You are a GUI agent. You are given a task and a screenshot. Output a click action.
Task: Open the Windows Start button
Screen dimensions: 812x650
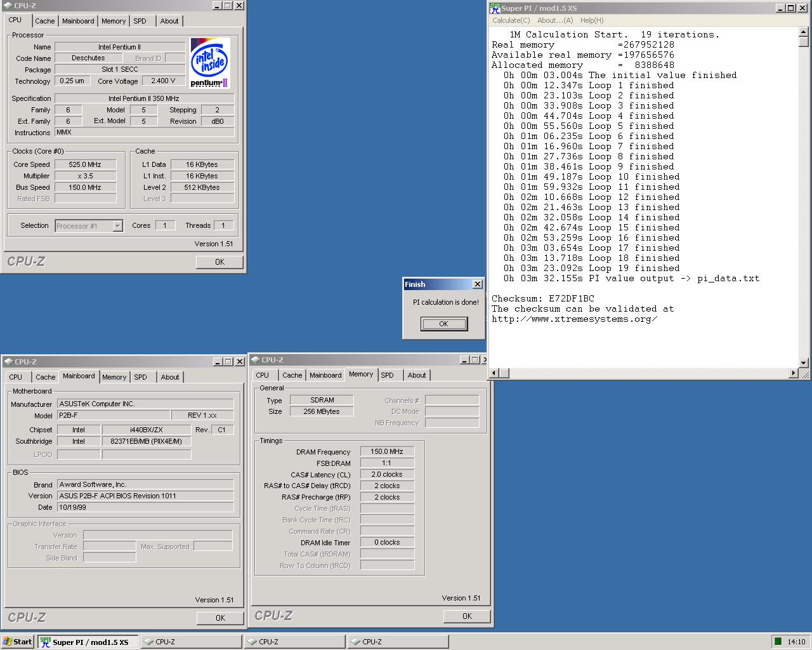[x=17, y=642]
